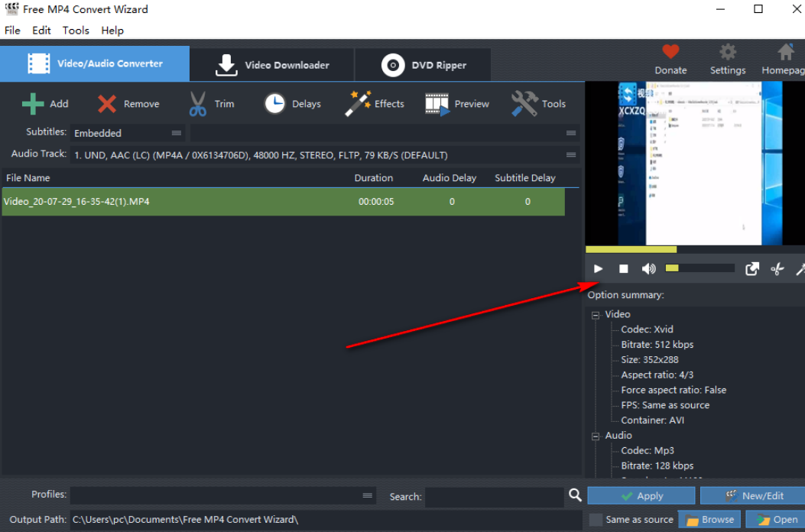Open the Audio Track dropdown
The image size is (805, 532).
pos(324,155)
